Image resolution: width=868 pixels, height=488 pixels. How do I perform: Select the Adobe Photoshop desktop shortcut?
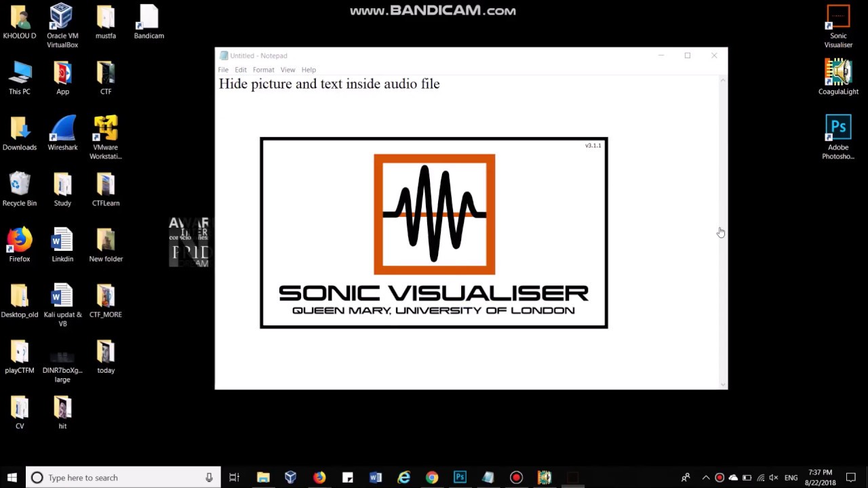click(838, 138)
